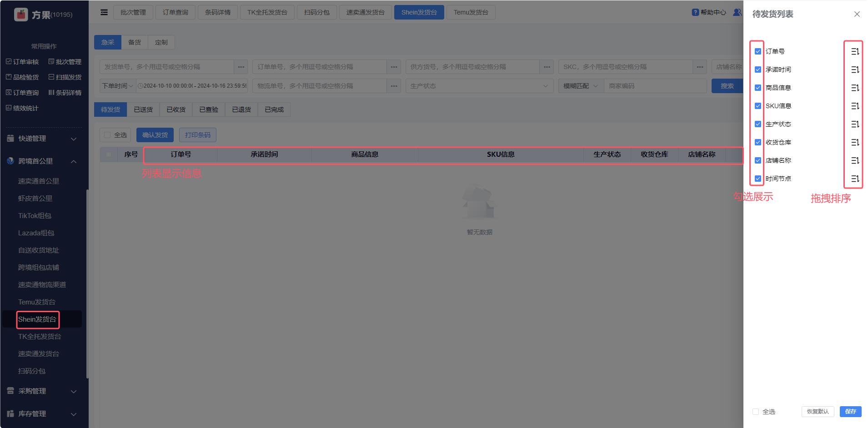868x428 pixels.
Task: Click the user account avatar icon
Action: 737,12
